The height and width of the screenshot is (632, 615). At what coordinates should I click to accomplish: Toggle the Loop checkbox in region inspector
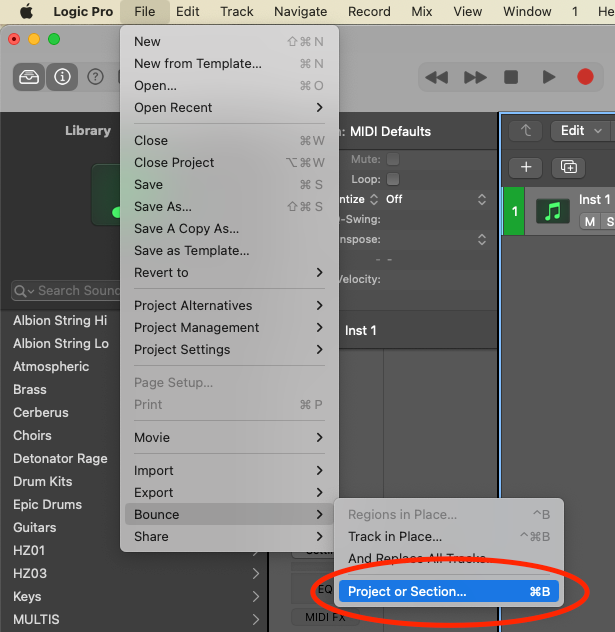(x=393, y=179)
